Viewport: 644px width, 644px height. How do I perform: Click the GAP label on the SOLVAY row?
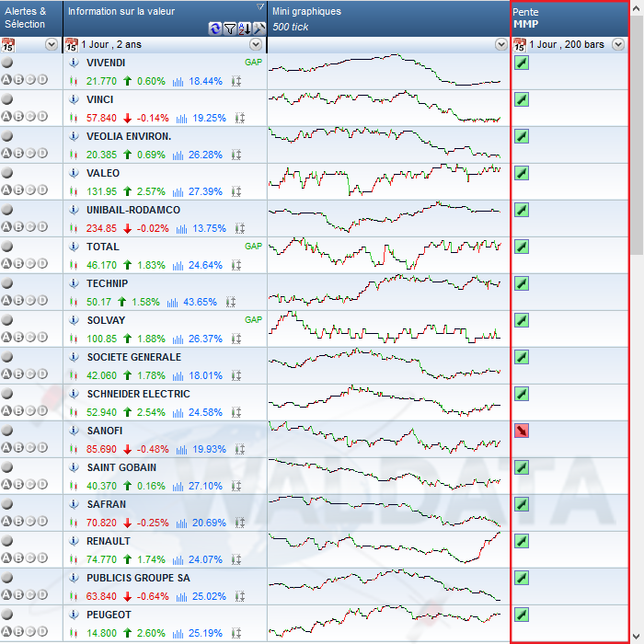(253, 319)
